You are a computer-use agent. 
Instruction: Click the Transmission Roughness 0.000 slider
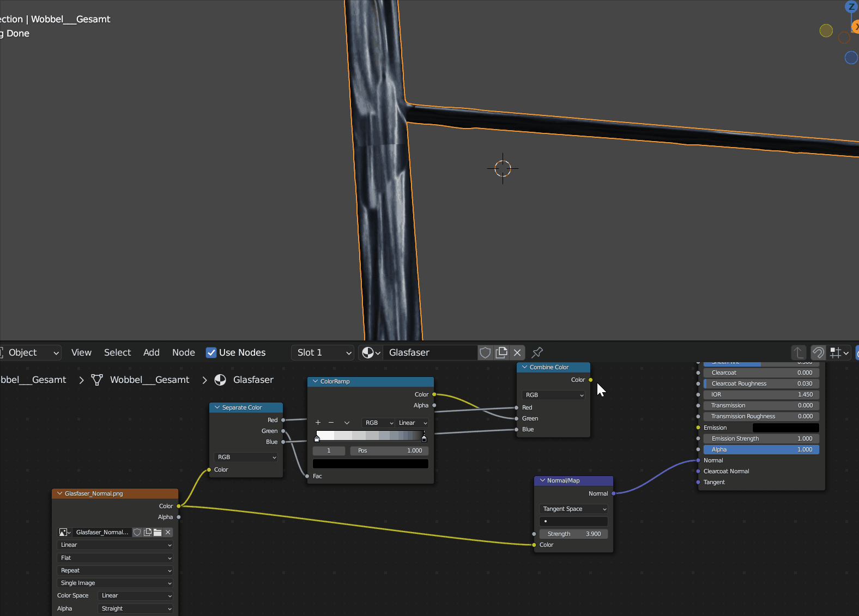pyautogui.click(x=761, y=416)
